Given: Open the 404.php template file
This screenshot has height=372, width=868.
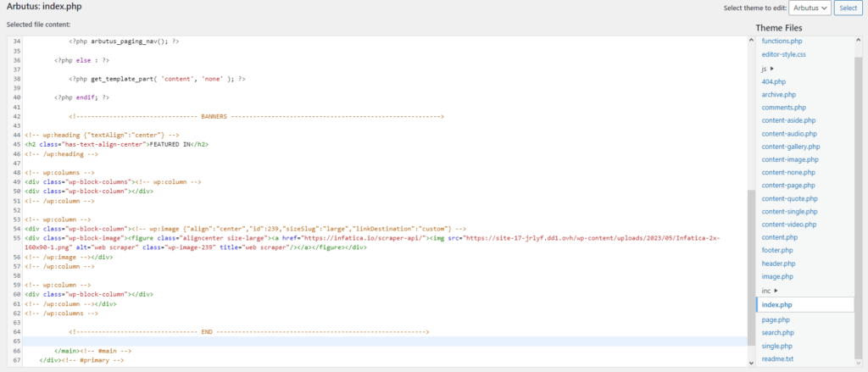Looking at the screenshot, I should point(773,82).
